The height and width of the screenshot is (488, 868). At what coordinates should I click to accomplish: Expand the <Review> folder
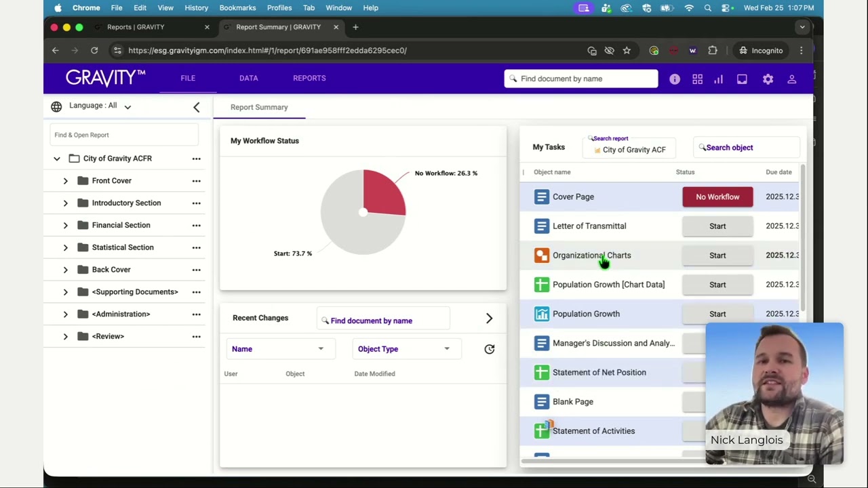[65, 336]
